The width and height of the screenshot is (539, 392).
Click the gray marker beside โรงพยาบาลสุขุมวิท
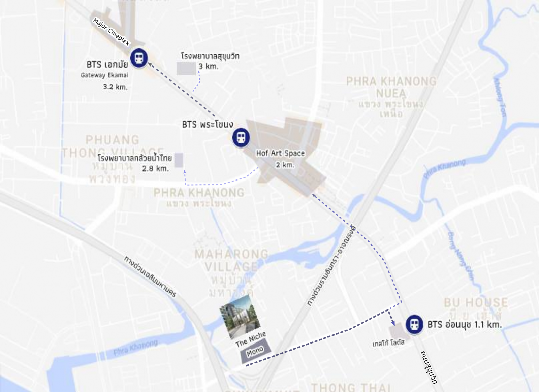[x=186, y=68]
